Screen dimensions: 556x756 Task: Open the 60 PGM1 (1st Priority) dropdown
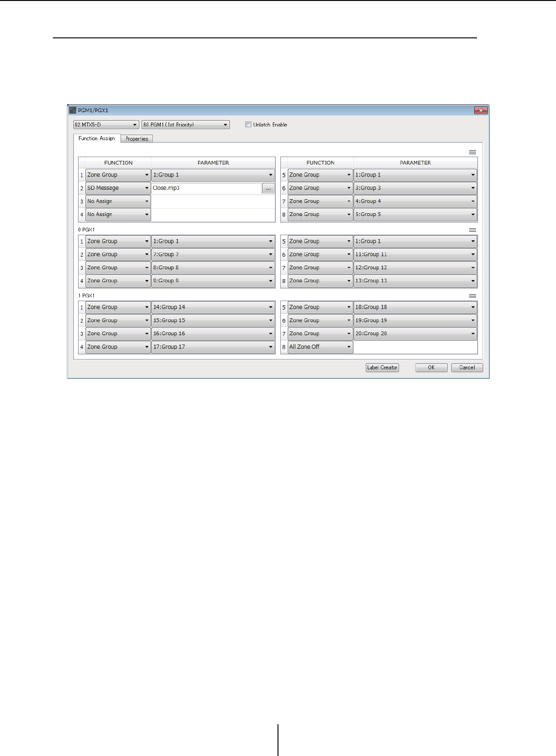pos(185,125)
